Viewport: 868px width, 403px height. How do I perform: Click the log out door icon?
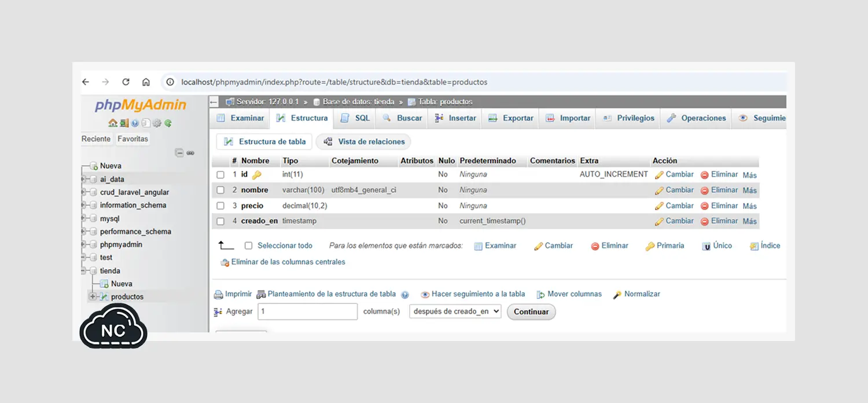[x=124, y=123]
